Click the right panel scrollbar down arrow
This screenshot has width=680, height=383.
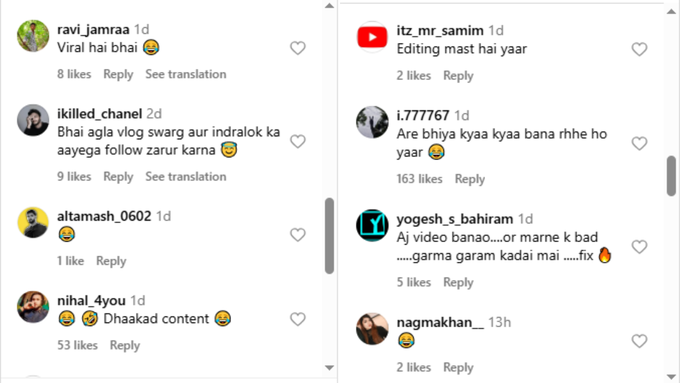pyautogui.click(x=671, y=376)
